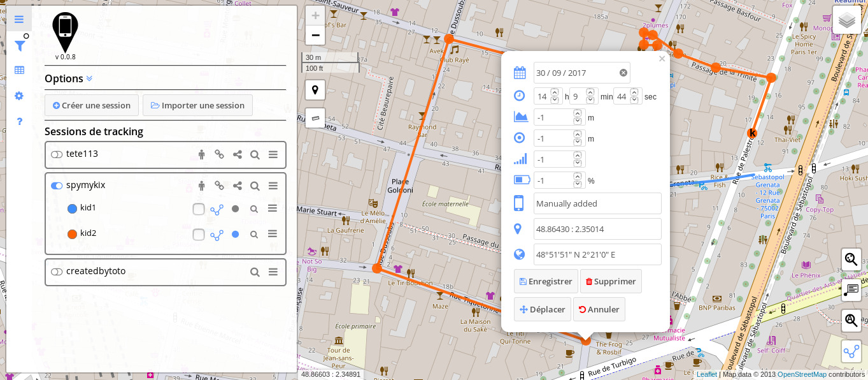The height and width of the screenshot is (380, 868).
Task: Click link icon for tete113 session
Action: click(x=219, y=154)
